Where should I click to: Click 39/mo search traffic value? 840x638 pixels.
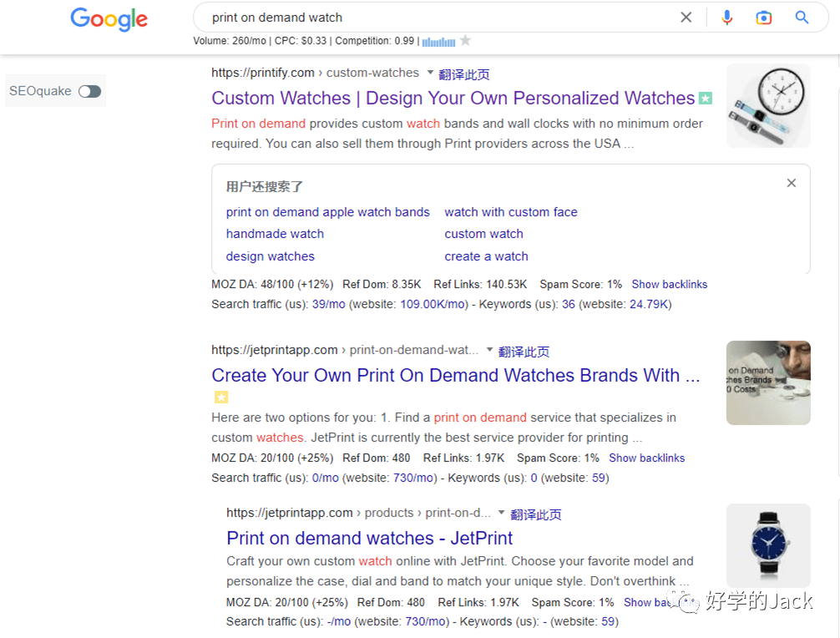pyautogui.click(x=328, y=304)
